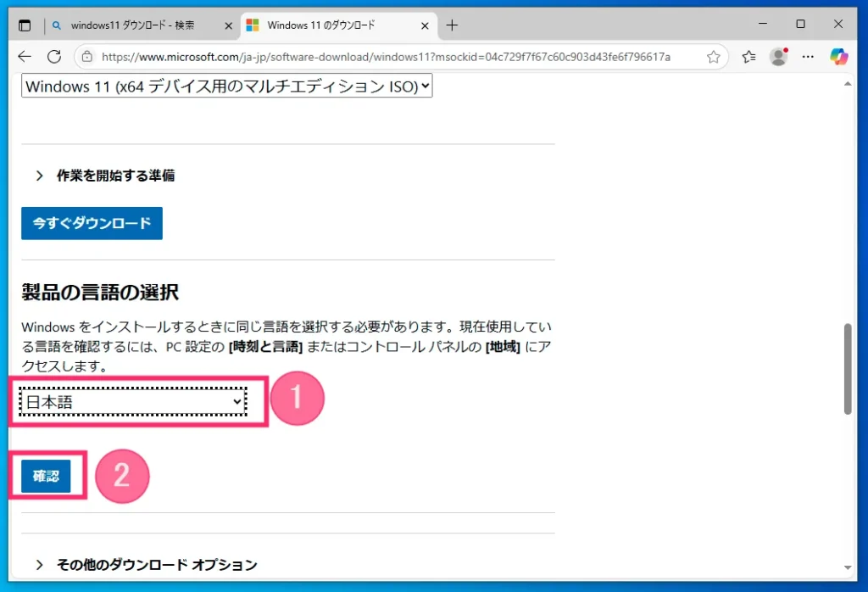Open Settings and more menu

pyautogui.click(x=808, y=57)
